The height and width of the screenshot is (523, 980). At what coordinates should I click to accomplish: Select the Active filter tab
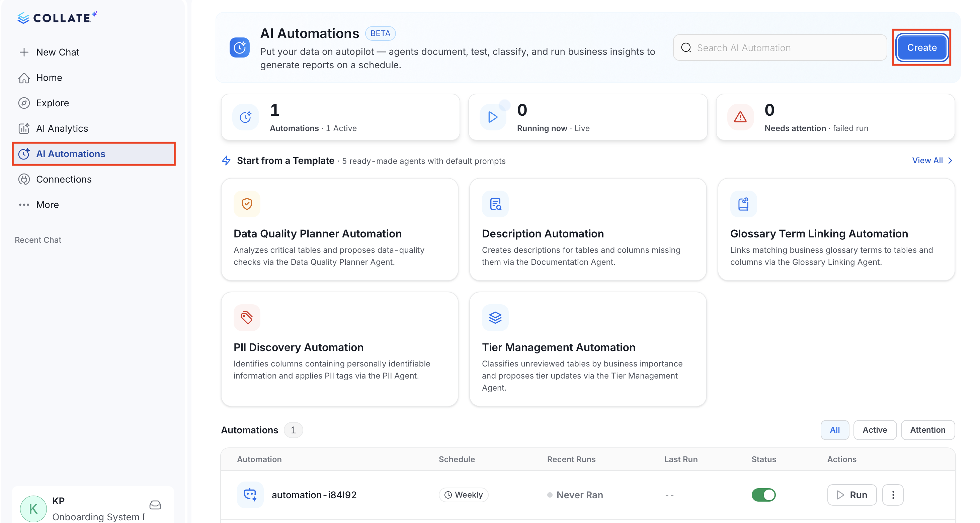(x=875, y=430)
